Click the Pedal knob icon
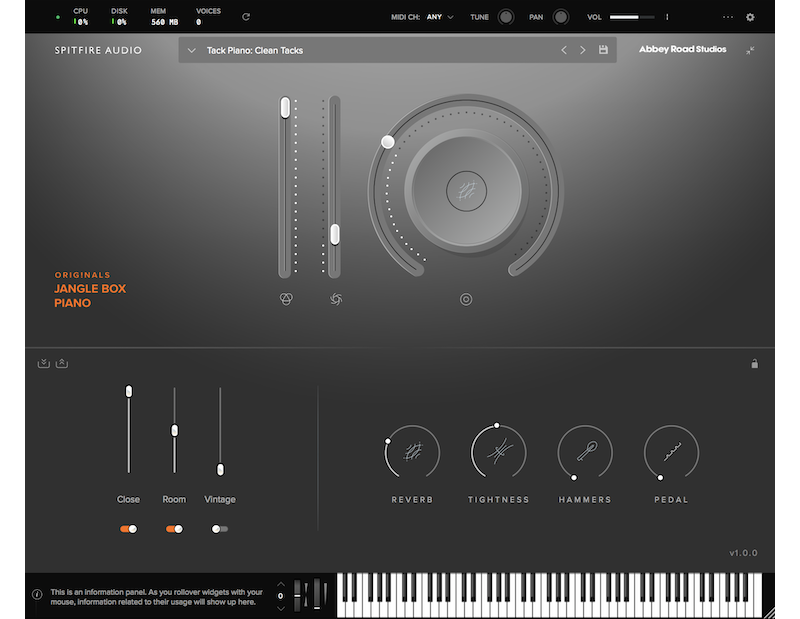 pyautogui.click(x=671, y=452)
